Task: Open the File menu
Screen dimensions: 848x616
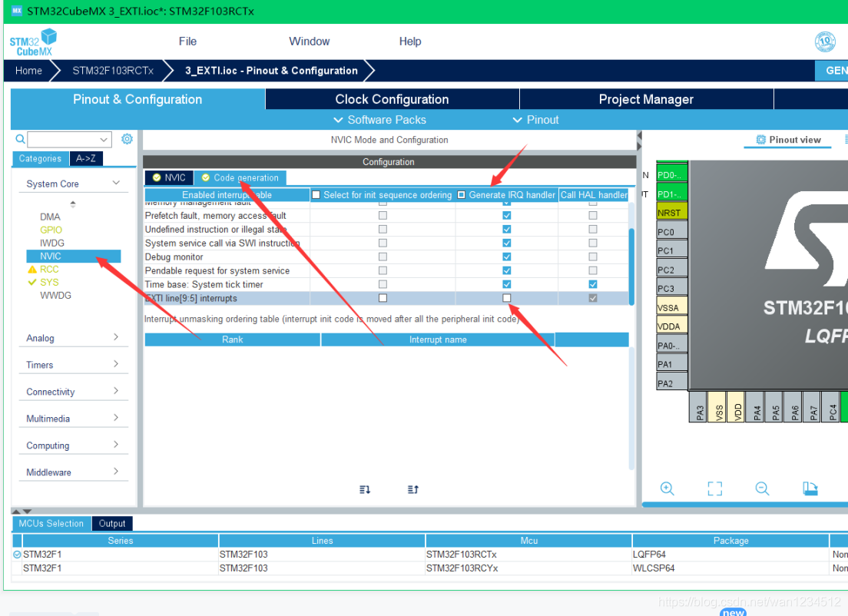Action: coord(187,41)
